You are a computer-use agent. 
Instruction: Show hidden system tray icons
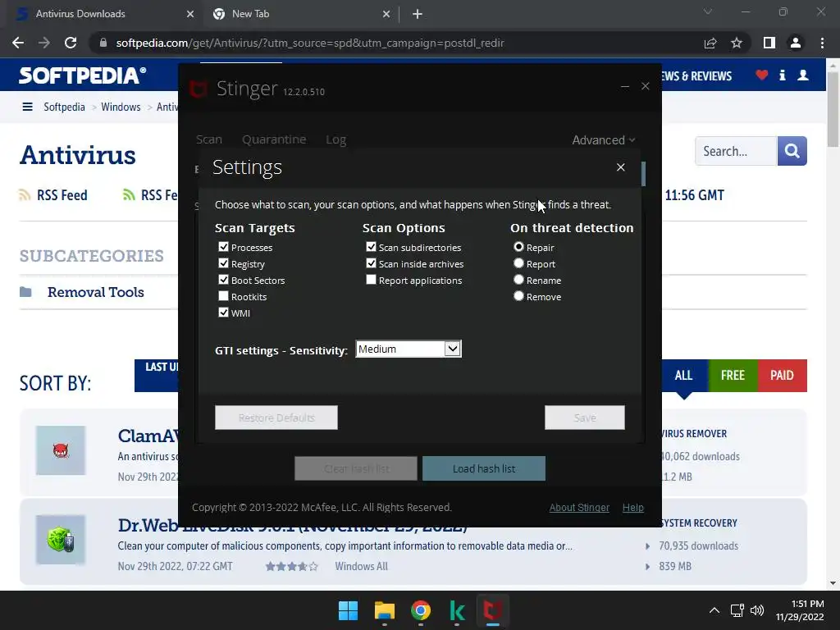[x=714, y=610]
